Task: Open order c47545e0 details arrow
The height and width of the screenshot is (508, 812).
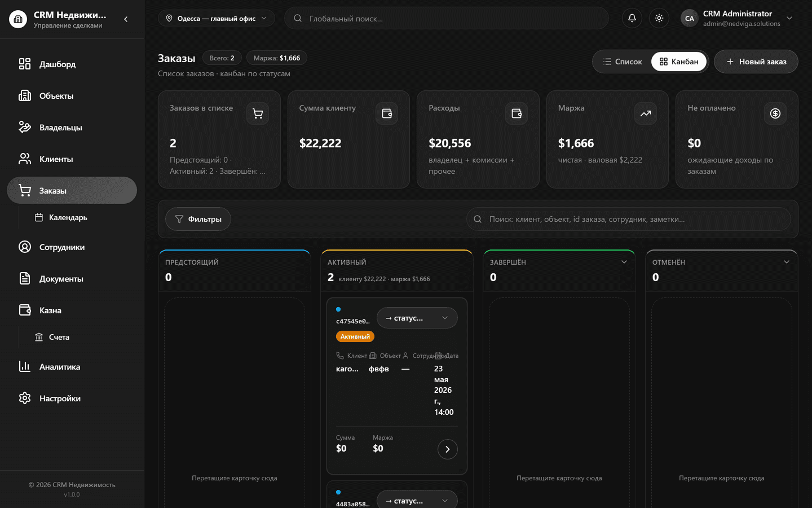Action: (x=448, y=449)
